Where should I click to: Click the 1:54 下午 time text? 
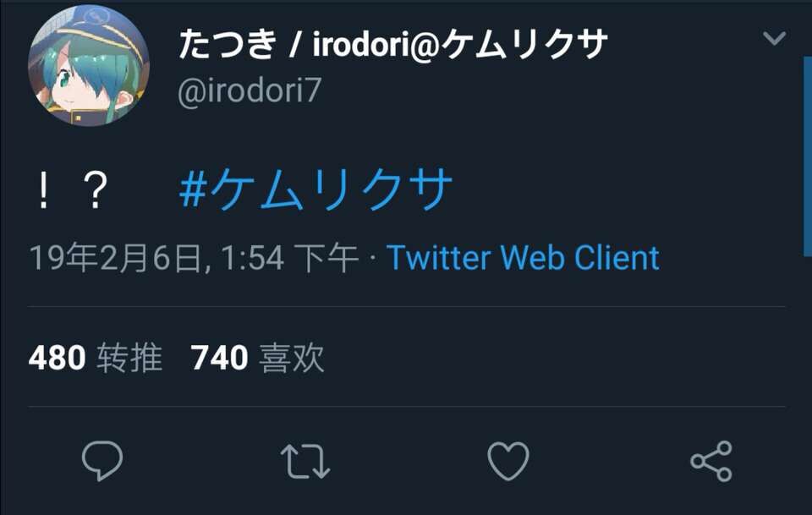point(290,257)
